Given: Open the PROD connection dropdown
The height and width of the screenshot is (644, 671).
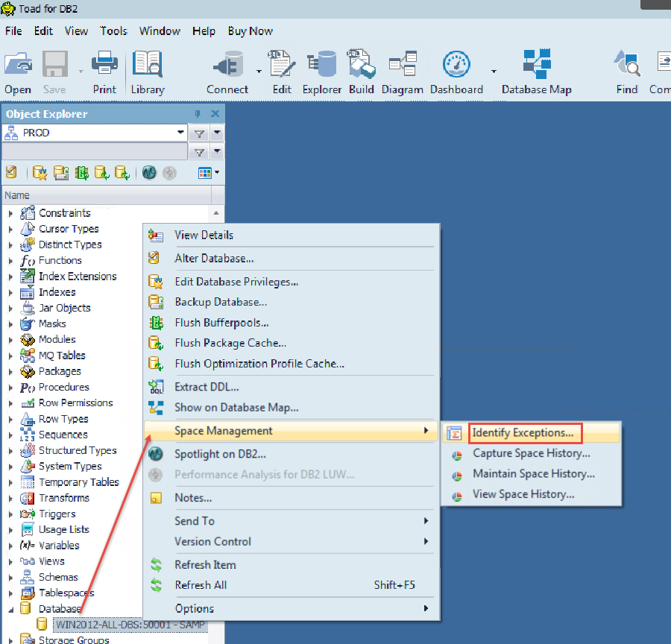Looking at the screenshot, I should (180, 133).
